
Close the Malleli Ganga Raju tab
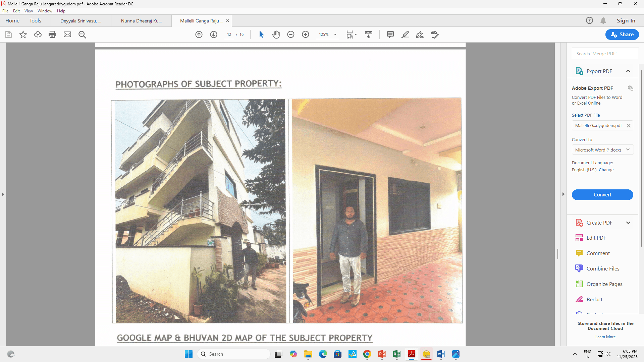(227, 21)
